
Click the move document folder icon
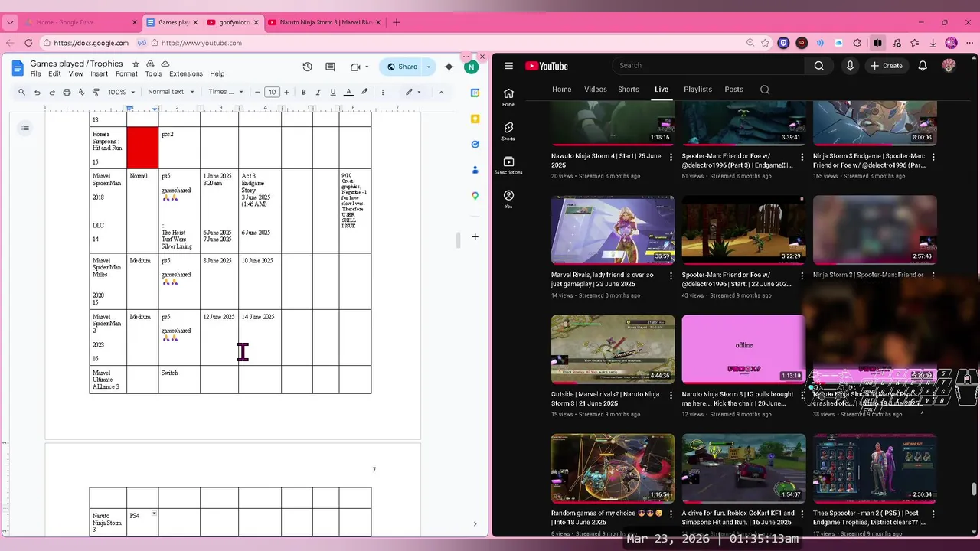pyautogui.click(x=150, y=64)
